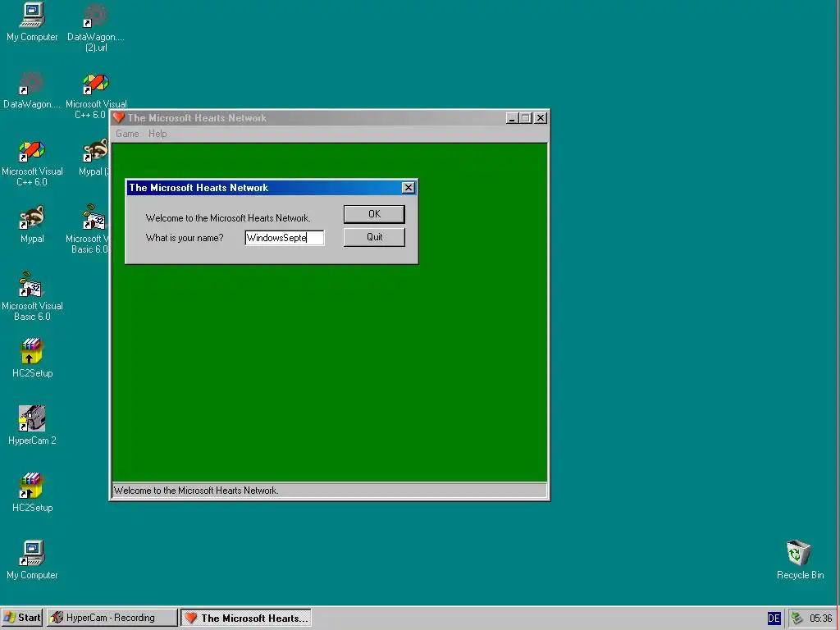Click the name input field containing WindowsSepte
The image size is (840, 630).
point(285,238)
